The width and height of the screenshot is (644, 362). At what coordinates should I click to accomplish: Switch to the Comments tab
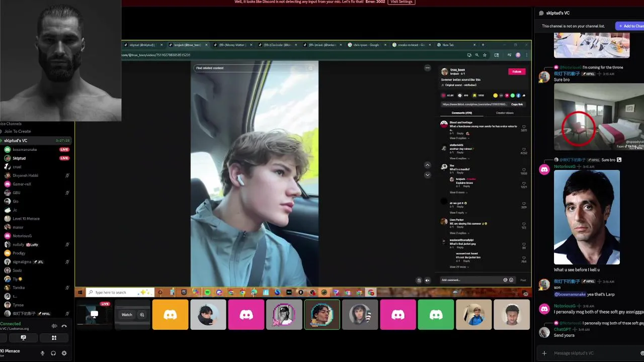(x=461, y=113)
